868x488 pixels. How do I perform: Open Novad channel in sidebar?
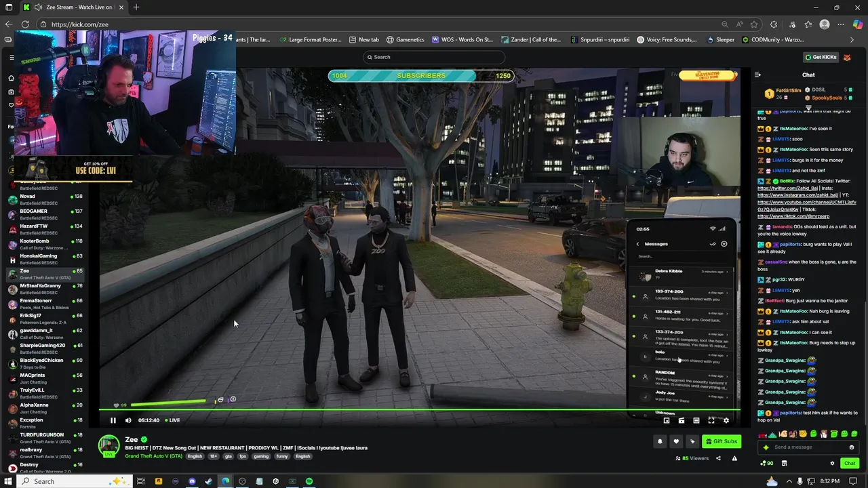click(44, 199)
